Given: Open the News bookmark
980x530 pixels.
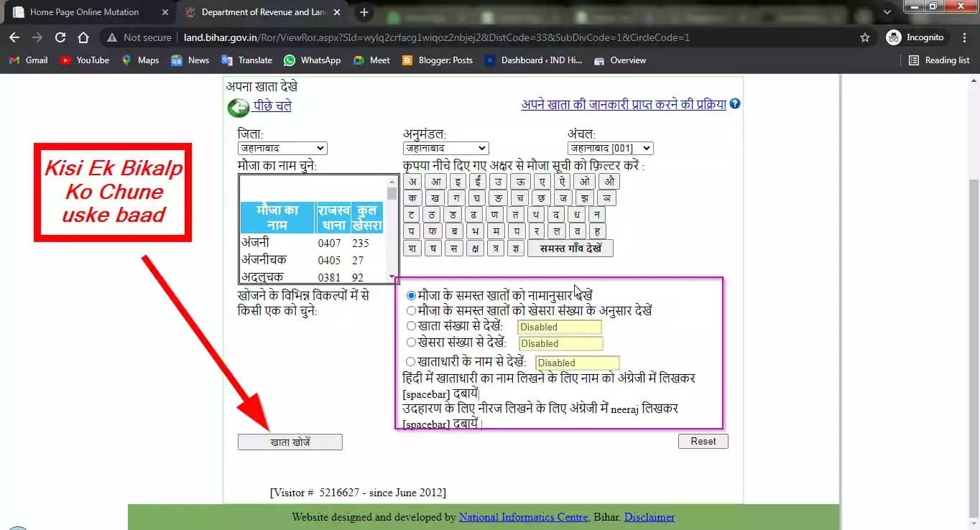Looking at the screenshot, I should [x=190, y=60].
